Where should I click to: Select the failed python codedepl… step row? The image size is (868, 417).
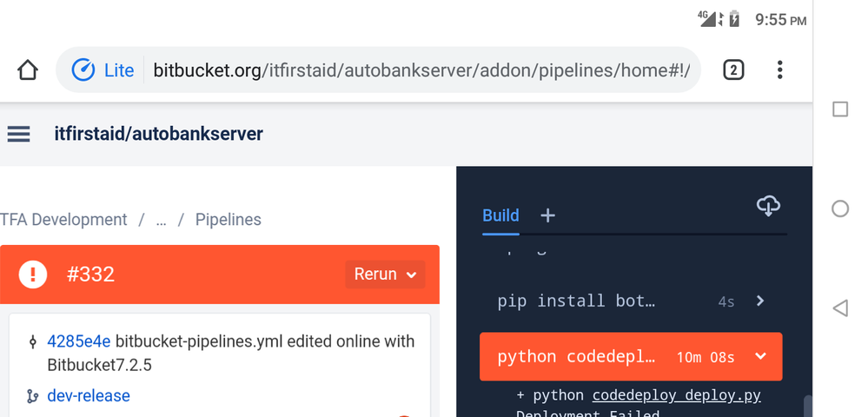coord(631,357)
